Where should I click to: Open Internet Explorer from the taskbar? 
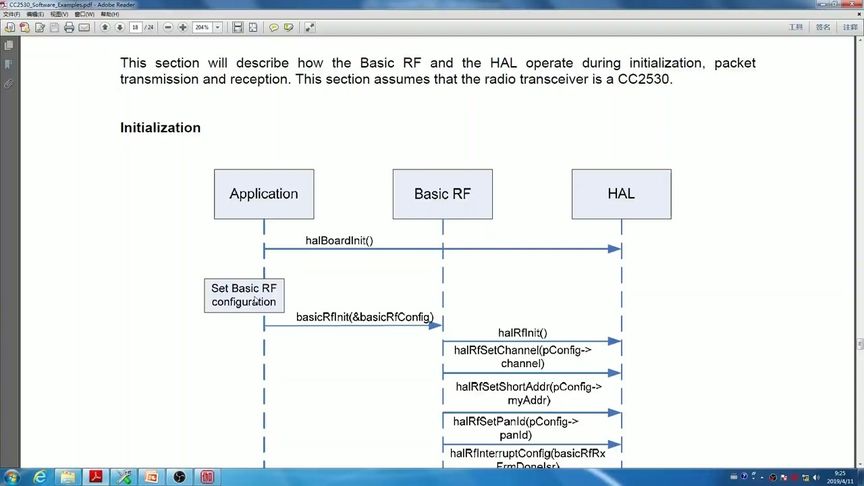click(40, 477)
